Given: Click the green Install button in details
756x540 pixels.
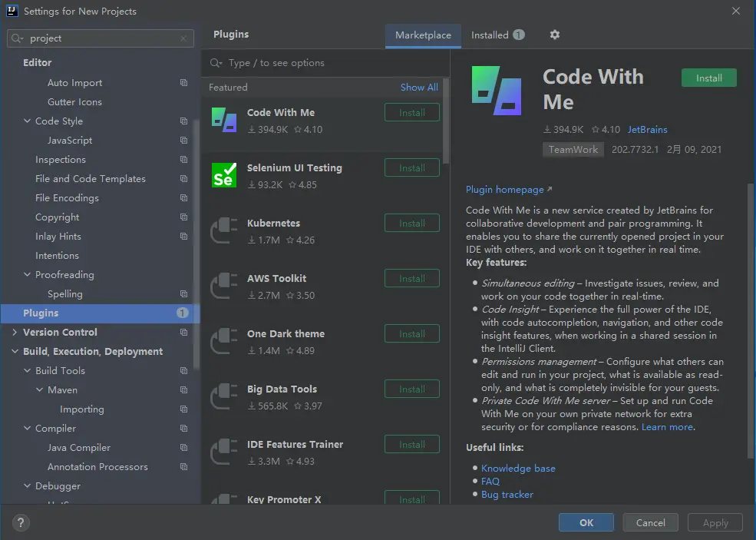Looking at the screenshot, I should (x=708, y=78).
